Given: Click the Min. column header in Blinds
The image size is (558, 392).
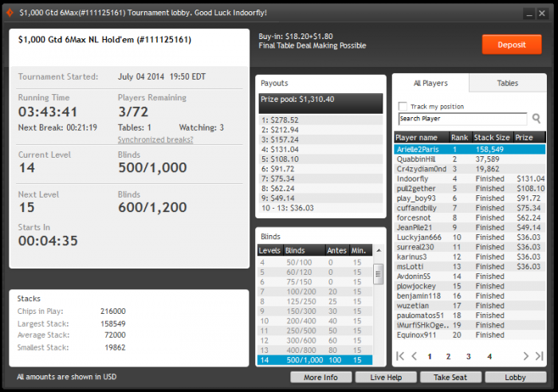Looking at the screenshot, I should click(x=360, y=250).
